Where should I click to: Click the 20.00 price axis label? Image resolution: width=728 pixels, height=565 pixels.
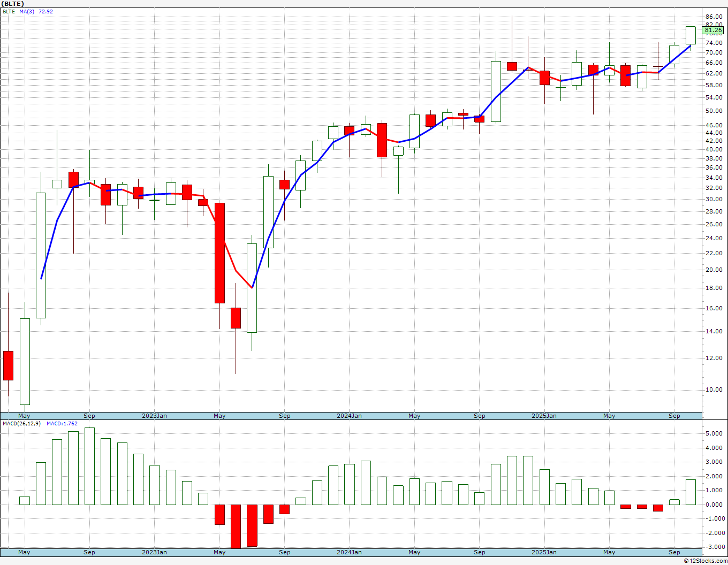click(714, 270)
